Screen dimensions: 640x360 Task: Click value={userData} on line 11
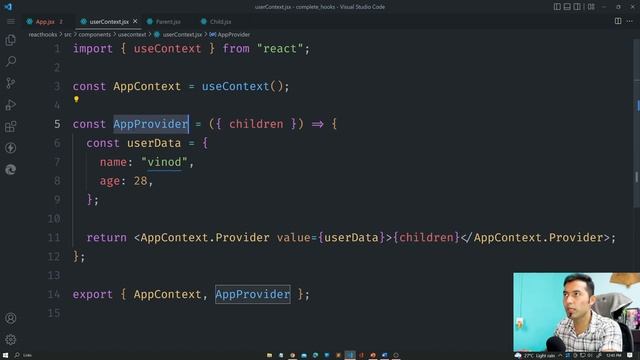[331, 238]
